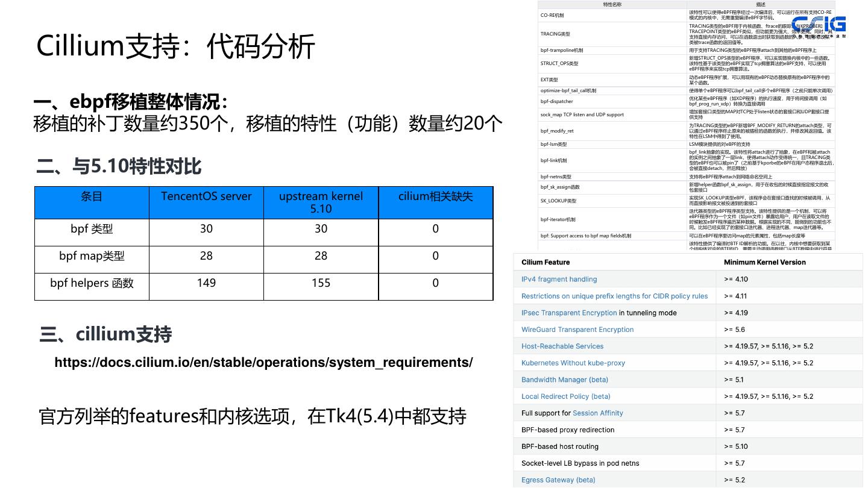The image size is (868, 488).
Task: Open the docs.cilium.io system requirements URL
Action: point(263,363)
